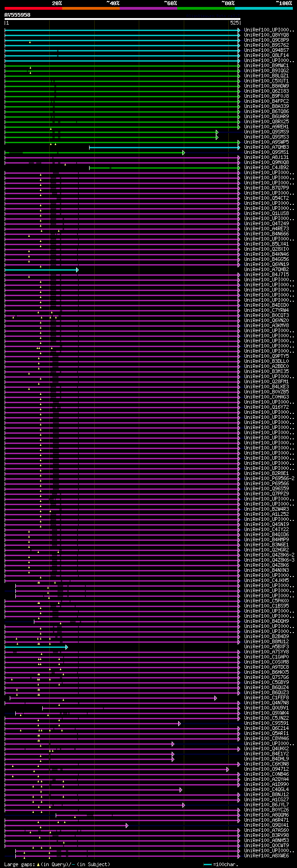Select UniRef100_Q6VN19 label
Screen dimensions: 297x868
266,264
